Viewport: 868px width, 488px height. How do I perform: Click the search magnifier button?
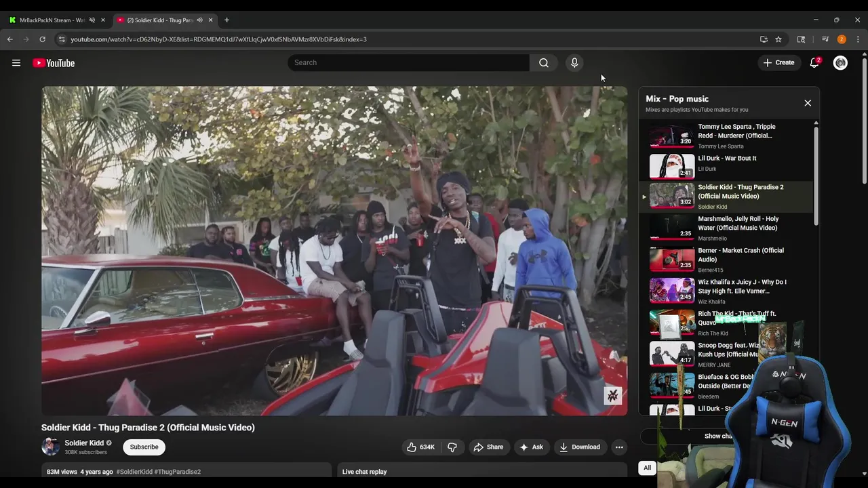544,63
